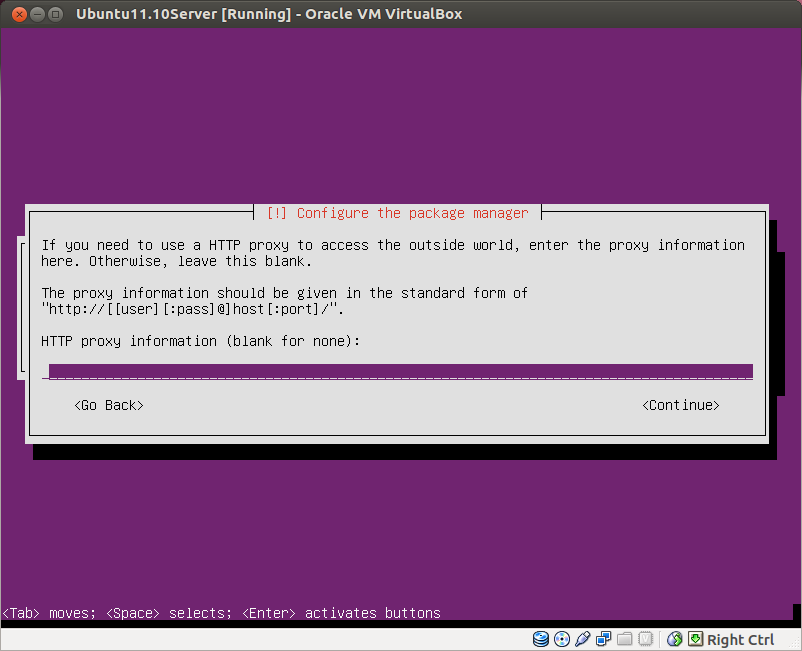Viewport: 802px width, 651px height.
Task: Click the USB devices status icon
Action: (x=583, y=638)
